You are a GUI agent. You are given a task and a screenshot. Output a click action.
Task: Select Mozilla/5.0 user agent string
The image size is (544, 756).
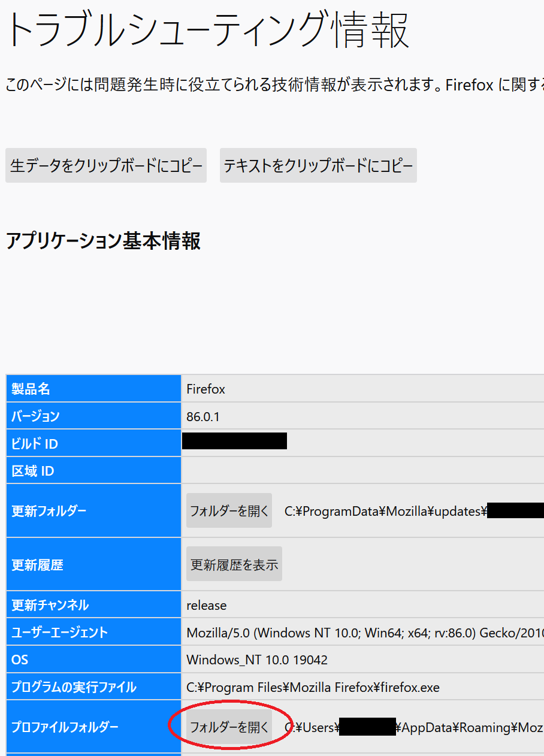tap(365, 633)
